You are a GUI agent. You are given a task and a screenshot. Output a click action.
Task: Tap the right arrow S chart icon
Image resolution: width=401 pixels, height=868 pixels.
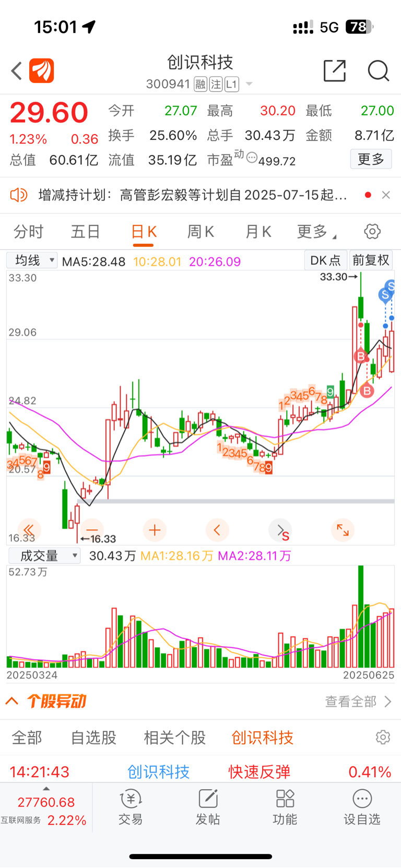280,531
